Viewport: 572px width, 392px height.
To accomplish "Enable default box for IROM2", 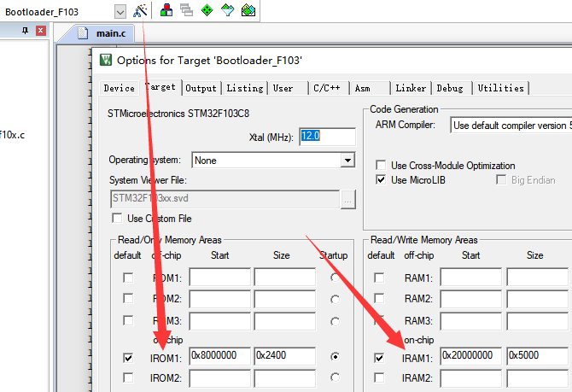I will pos(128,377).
